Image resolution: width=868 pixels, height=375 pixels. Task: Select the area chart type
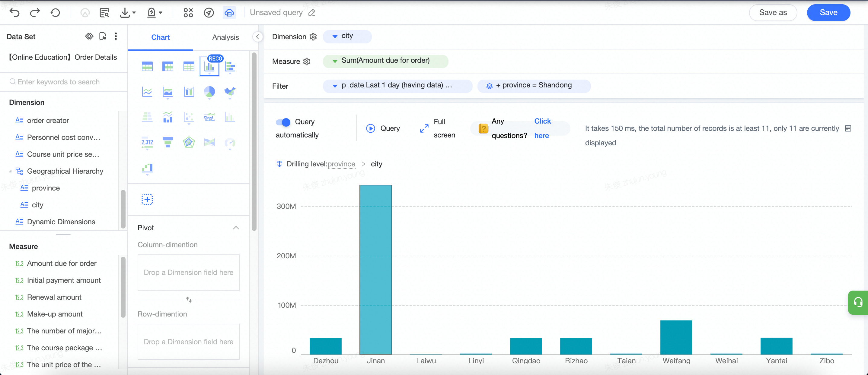[x=168, y=92]
